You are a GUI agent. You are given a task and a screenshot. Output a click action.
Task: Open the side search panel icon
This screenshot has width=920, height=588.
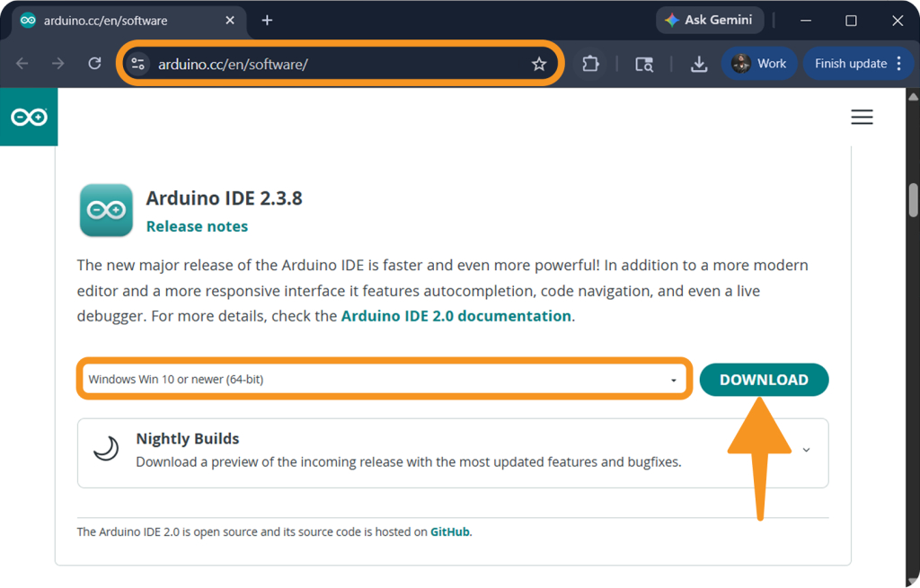coord(644,63)
